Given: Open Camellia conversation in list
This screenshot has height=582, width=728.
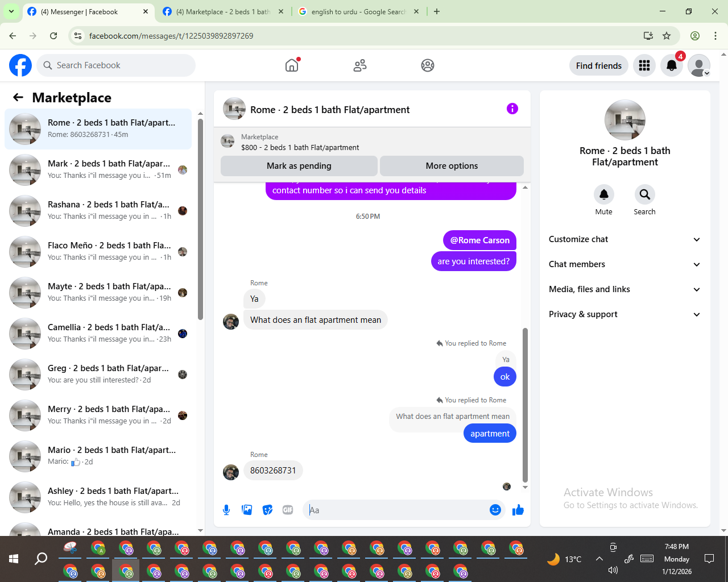Looking at the screenshot, I should 98,334.
